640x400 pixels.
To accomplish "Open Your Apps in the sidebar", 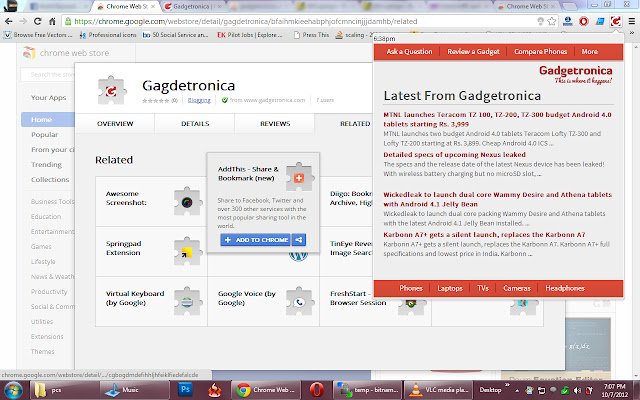I will coord(49,98).
